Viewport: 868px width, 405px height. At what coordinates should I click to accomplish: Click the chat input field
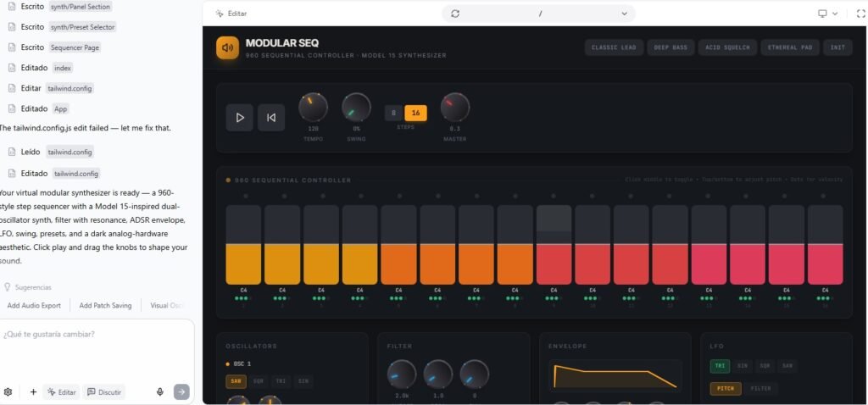point(93,334)
